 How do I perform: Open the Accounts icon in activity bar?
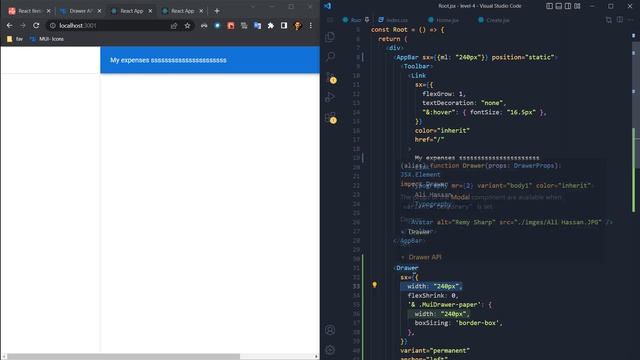coord(330,330)
